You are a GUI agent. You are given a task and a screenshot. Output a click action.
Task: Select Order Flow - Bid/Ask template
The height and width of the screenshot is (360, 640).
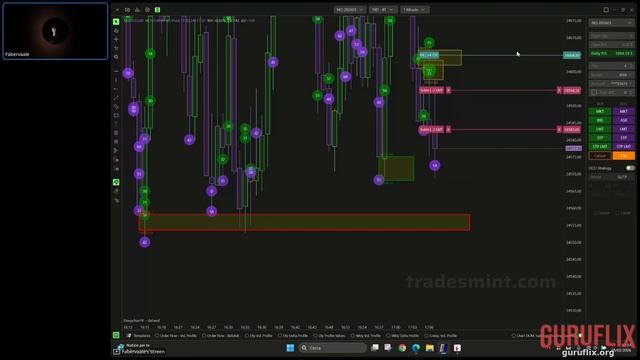pyautogui.click(x=220, y=336)
